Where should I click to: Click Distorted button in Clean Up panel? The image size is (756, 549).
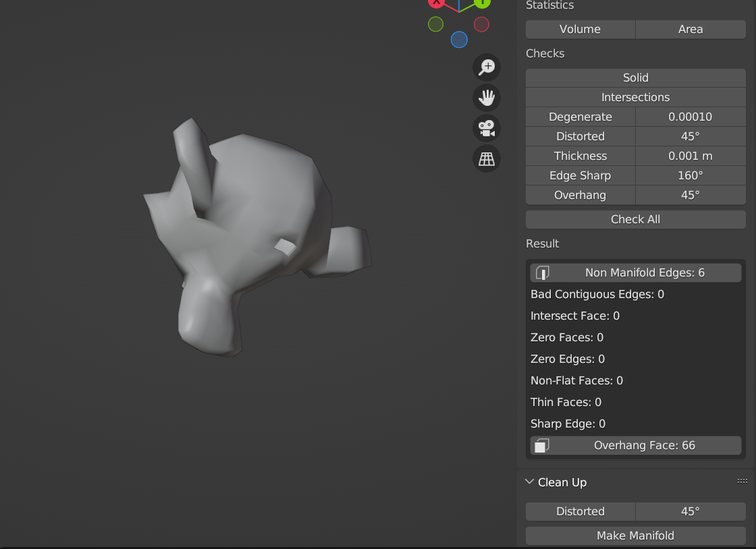click(x=580, y=511)
